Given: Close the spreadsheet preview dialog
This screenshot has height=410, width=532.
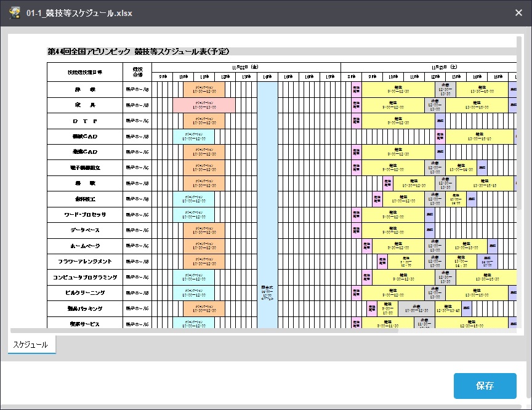Looking at the screenshot, I should pos(518,12).
